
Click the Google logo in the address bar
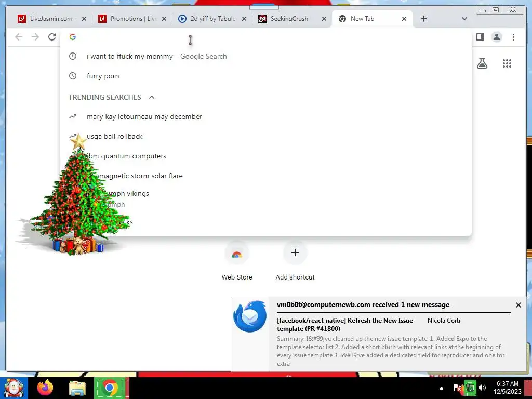(x=73, y=37)
